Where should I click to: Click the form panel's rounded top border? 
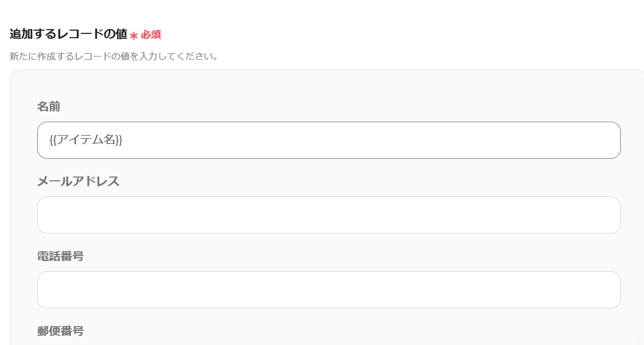pos(323,71)
